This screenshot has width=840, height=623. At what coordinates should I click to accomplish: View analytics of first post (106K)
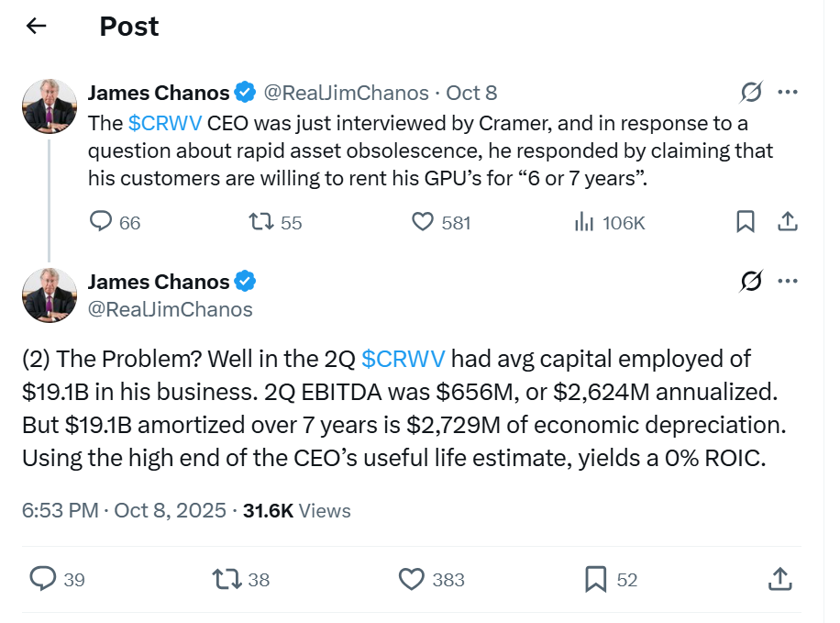click(582, 222)
